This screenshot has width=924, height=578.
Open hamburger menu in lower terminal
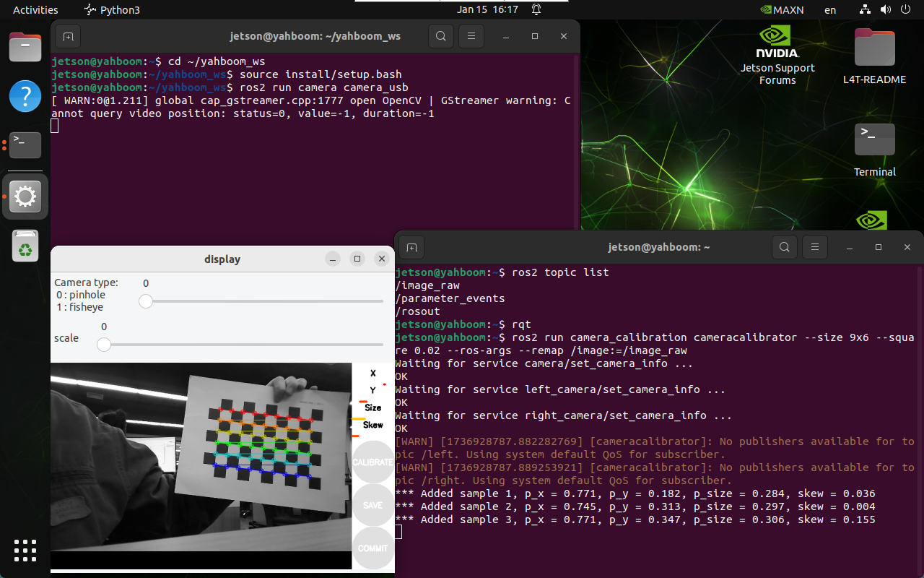pyautogui.click(x=814, y=247)
